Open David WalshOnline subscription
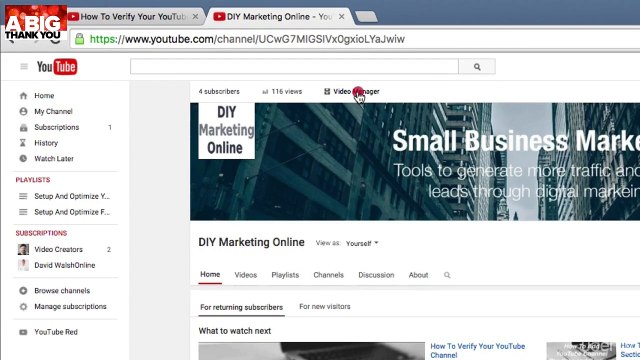 [x=65, y=265]
